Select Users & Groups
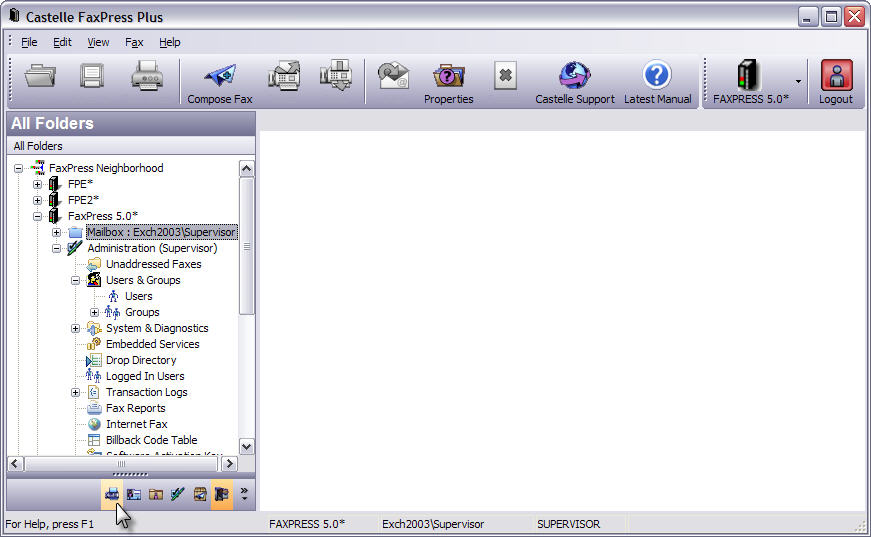 [x=143, y=280]
